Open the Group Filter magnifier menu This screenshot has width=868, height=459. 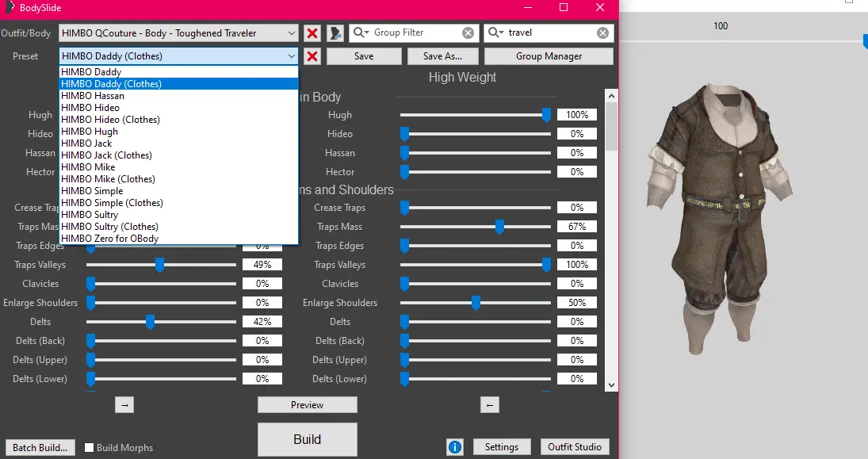[x=361, y=33]
